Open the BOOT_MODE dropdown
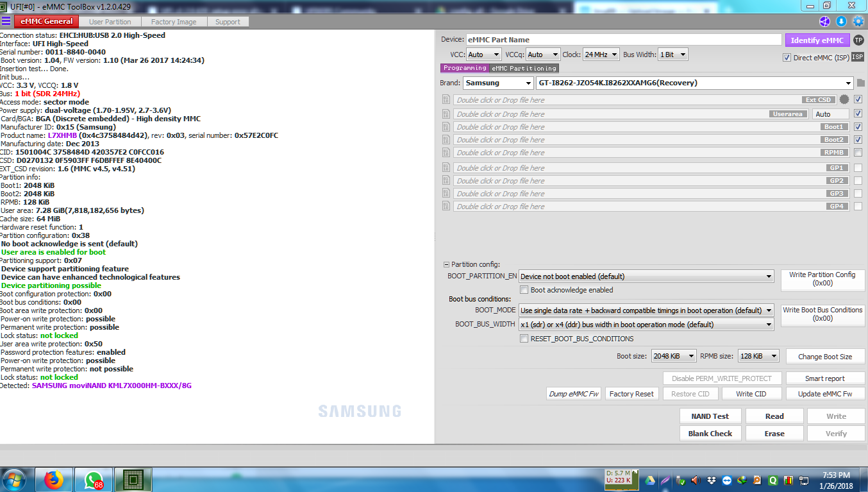This screenshot has height=492, width=868. (646, 310)
